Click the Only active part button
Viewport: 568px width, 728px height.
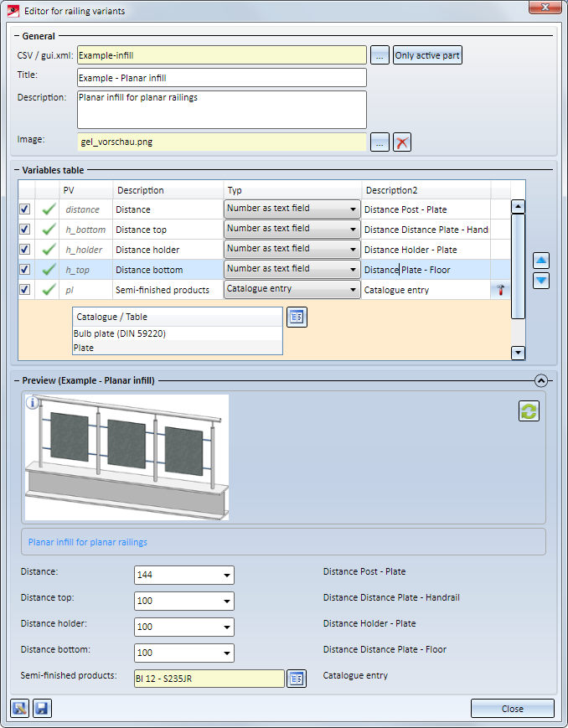(427, 56)
